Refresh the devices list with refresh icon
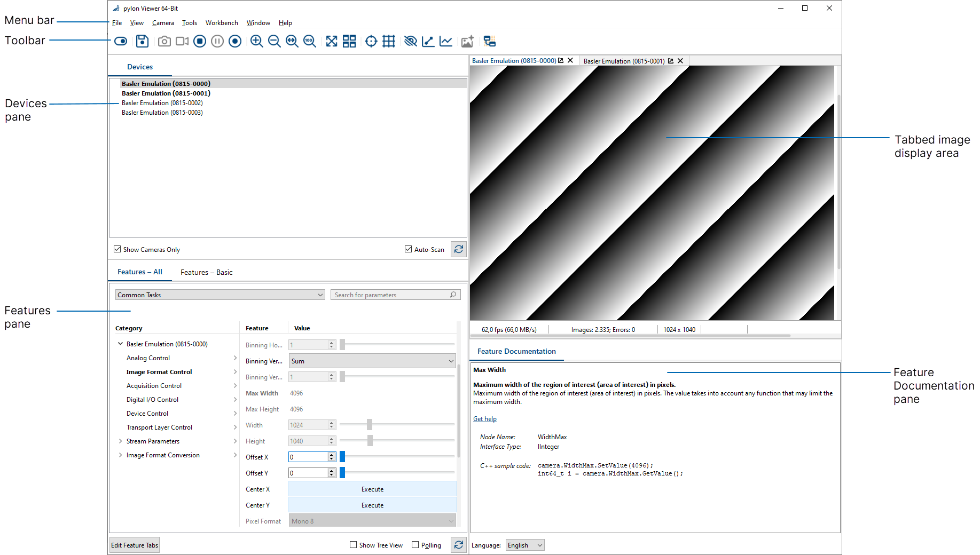980x555 pixels. [459, 249]
